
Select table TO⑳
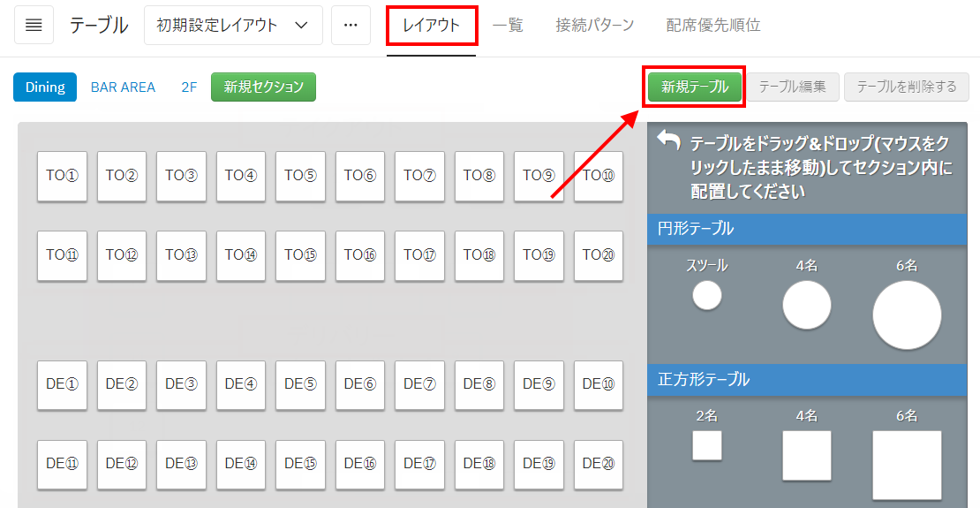[x=599, y=256]
